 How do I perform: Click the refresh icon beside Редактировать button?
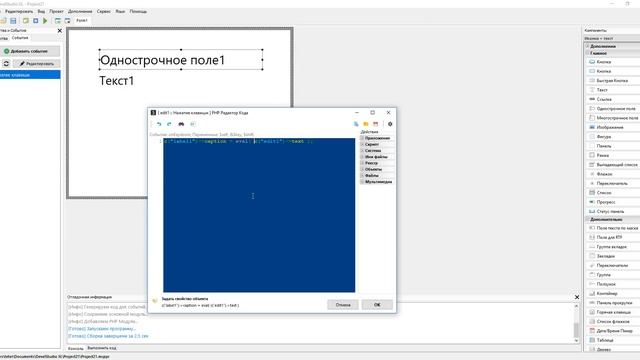[x=6, y=64]
